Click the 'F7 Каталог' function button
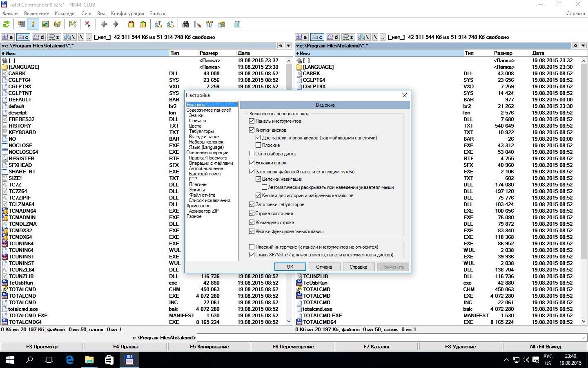Image resolution: width=588 pixels, height=368 pixels. (x=377, y=347)
